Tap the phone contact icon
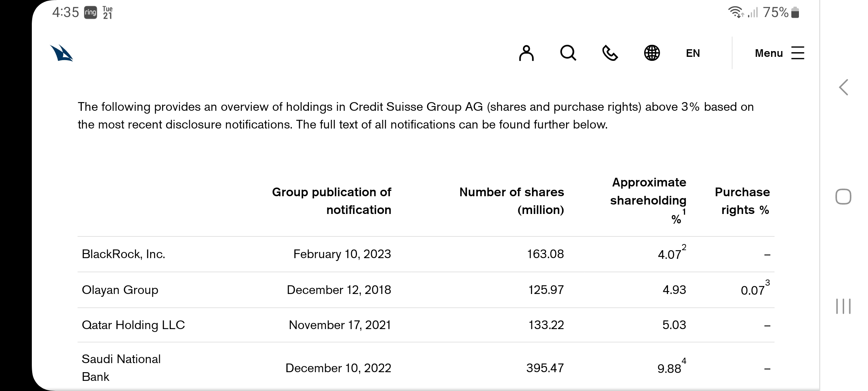This screenshot has height=391, width=868. pos(610,53)
